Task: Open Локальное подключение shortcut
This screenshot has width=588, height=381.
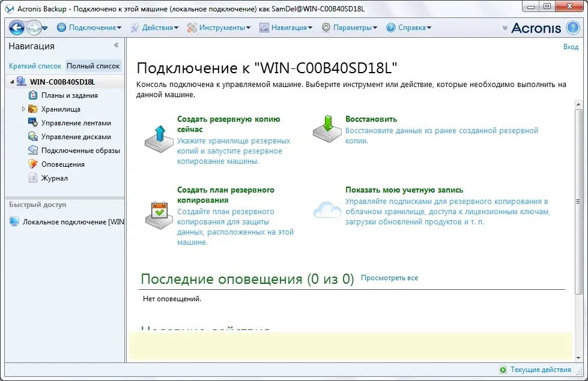Action: pyautogui.click(x=73, y=222)
